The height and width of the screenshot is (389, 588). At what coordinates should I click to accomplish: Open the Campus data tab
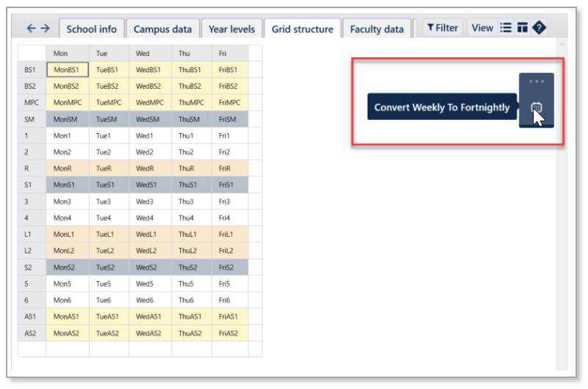(162, 29)
